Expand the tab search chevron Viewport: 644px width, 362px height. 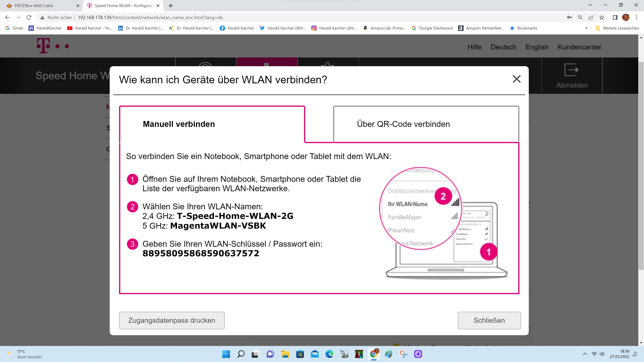590,5
